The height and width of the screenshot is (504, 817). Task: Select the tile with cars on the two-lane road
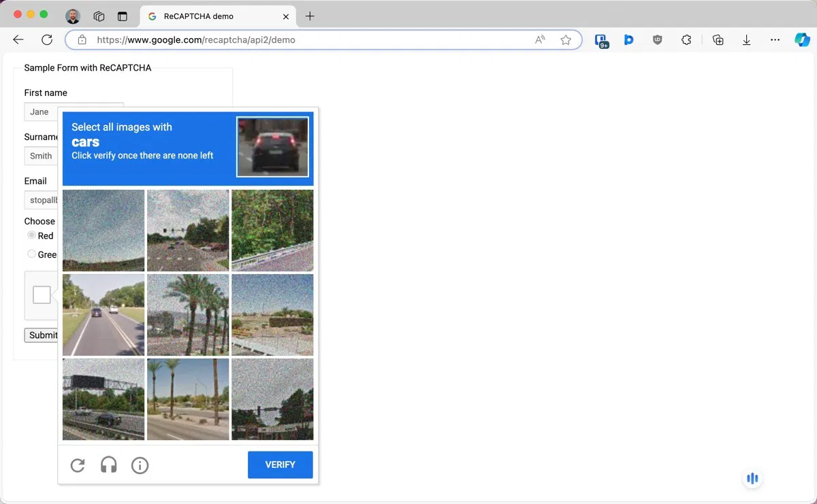point(103,315)
